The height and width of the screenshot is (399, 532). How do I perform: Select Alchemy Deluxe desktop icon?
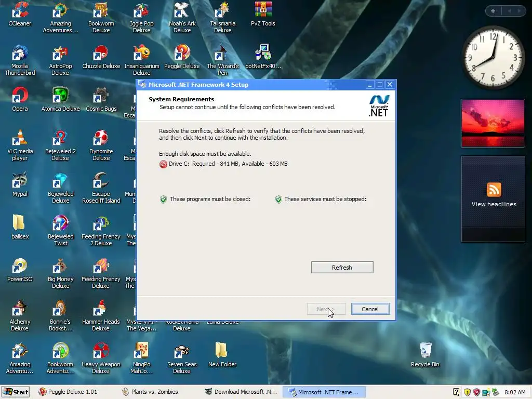(x=20, y=315)
